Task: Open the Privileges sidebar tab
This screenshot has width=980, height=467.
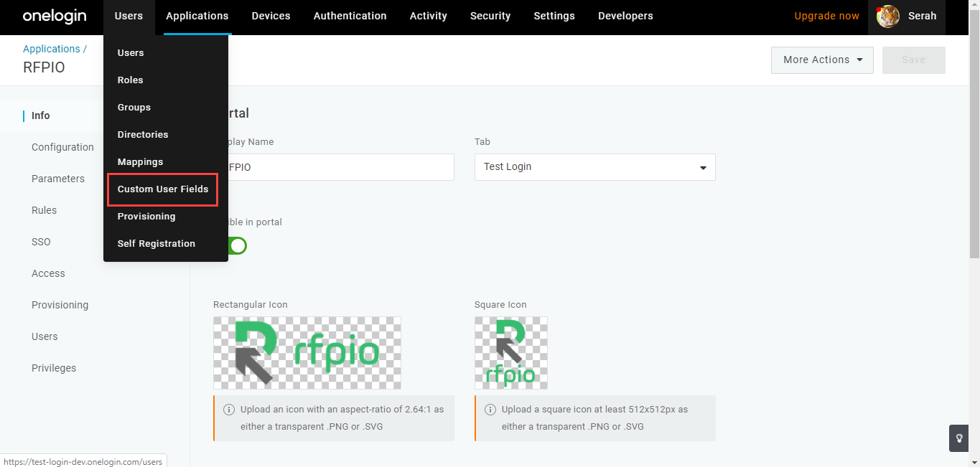Action: [x=54, y=368]
